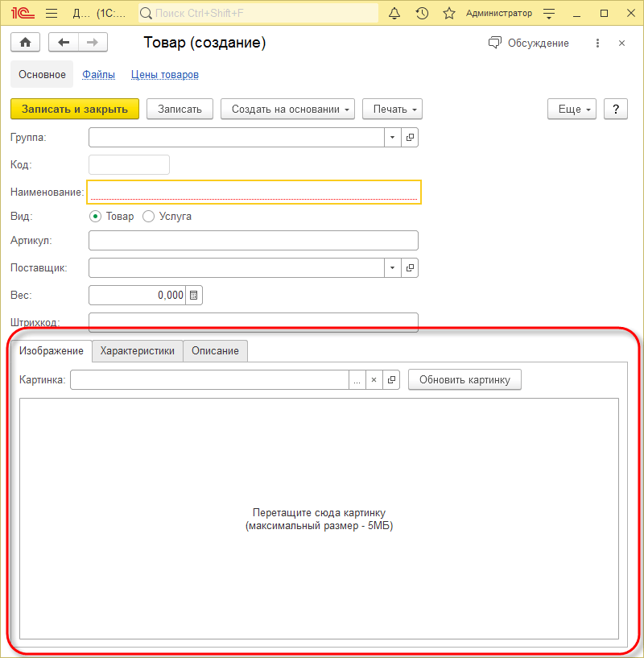Open favorites star icon
This screenshot has height=658, width=644.
(x=449, y=14)
